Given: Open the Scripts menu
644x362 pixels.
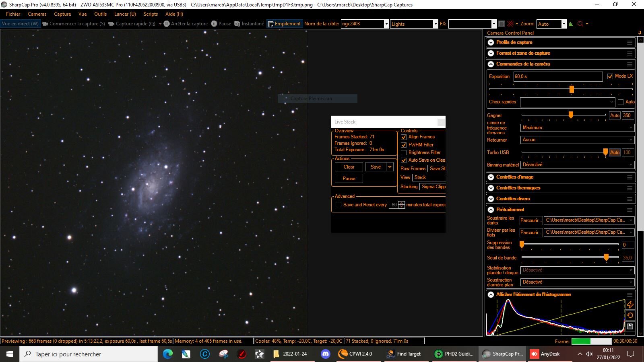Looking at the screenshot, I should [x=151, y=14].
